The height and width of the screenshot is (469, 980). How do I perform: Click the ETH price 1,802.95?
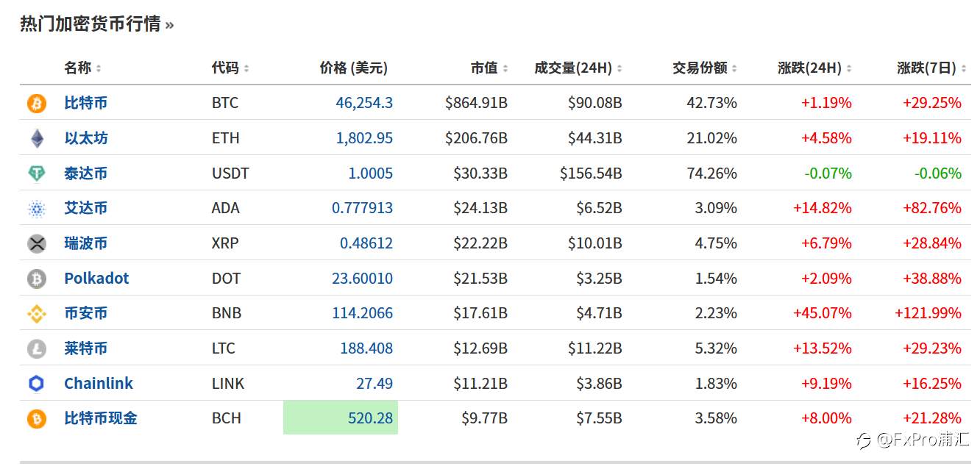click(x=364, y=138)
